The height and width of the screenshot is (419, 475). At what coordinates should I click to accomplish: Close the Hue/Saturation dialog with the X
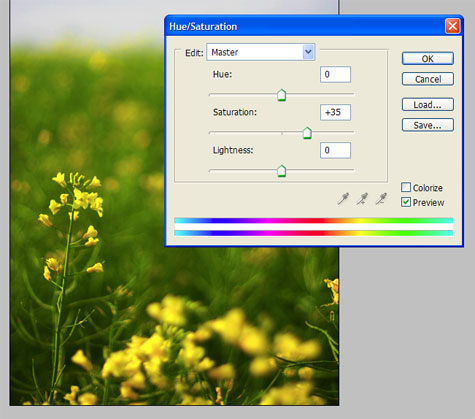[x=453, y=26]
